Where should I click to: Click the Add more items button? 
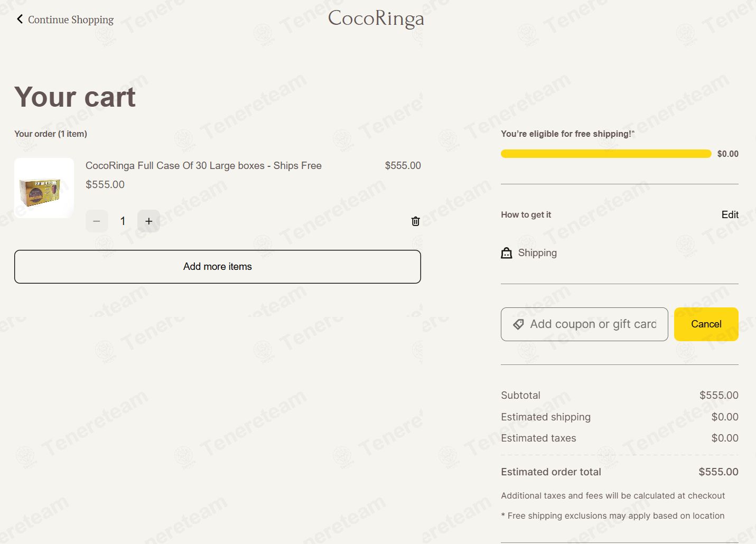218,267
